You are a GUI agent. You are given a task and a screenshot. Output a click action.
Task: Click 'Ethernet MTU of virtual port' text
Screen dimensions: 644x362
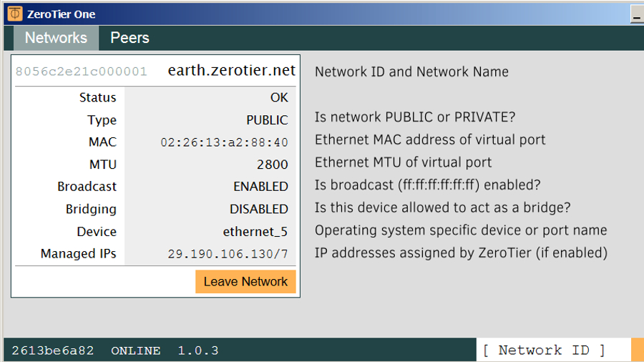point(403,162)
